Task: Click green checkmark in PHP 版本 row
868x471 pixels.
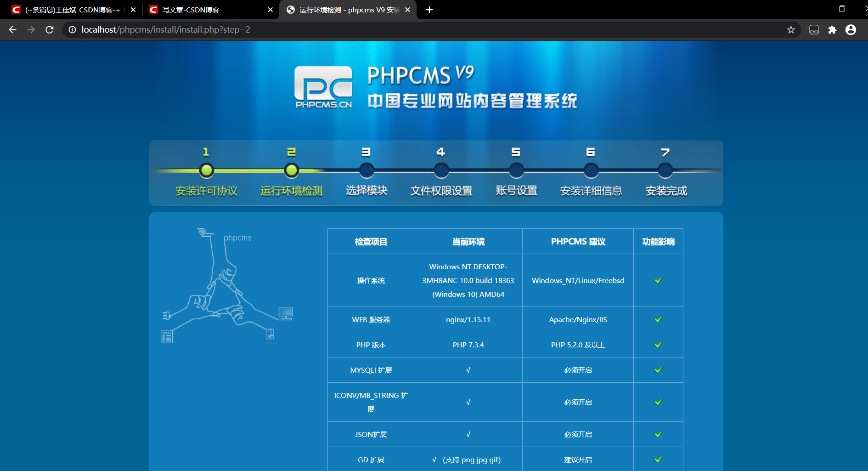Action: click(x=659, y=345)
